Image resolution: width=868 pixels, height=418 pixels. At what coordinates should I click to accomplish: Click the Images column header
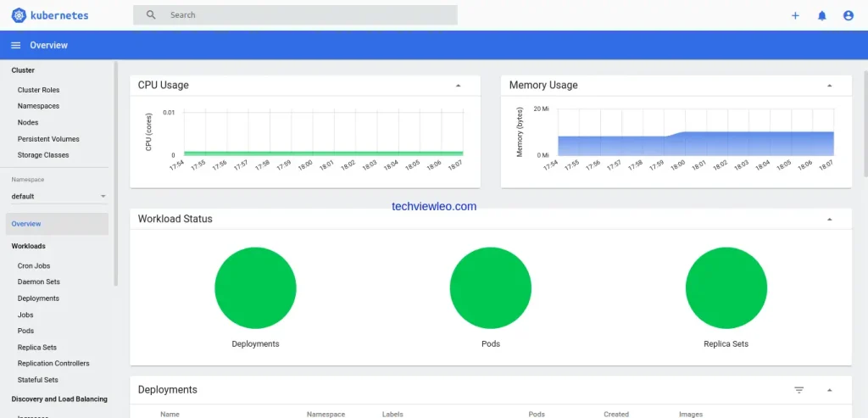click(691, 414)
